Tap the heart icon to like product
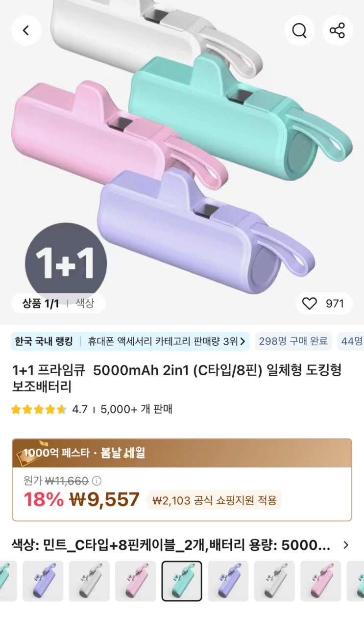 309,304
